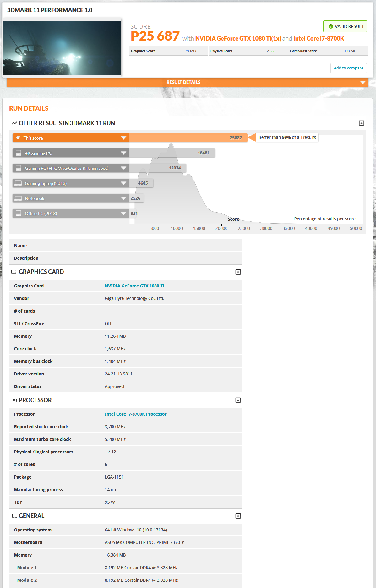The height and width of the screenshot is (588, 376).
Task: Click the desktop icon next to Office PC (2013)
Action: (19, 213)
